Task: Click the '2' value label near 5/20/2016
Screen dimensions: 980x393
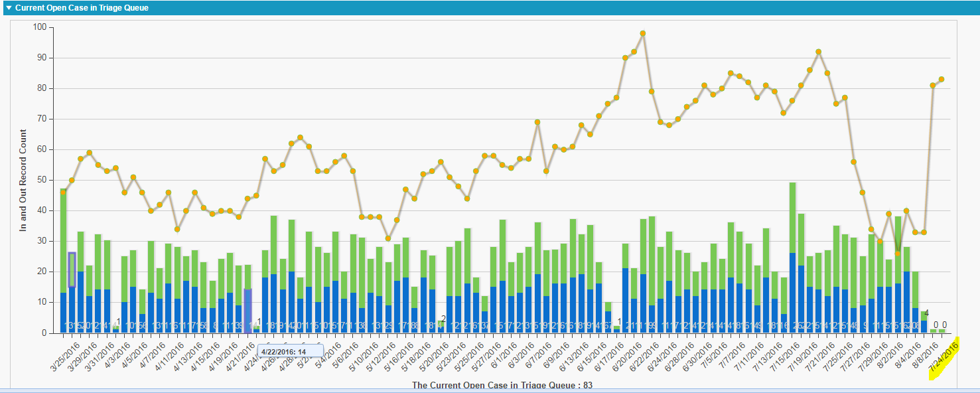Action: click(443, 319)
